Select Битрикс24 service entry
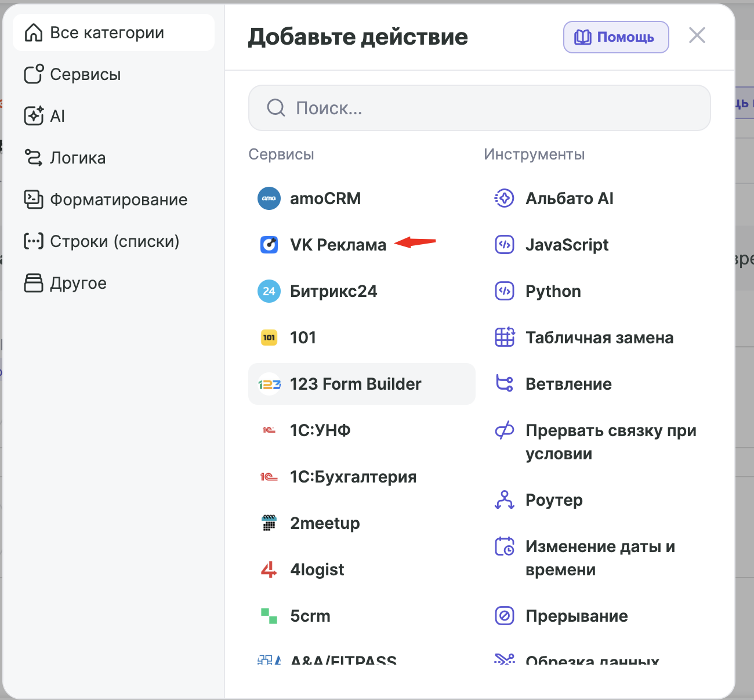Screen dimensions: 754x700 [362, 291]
